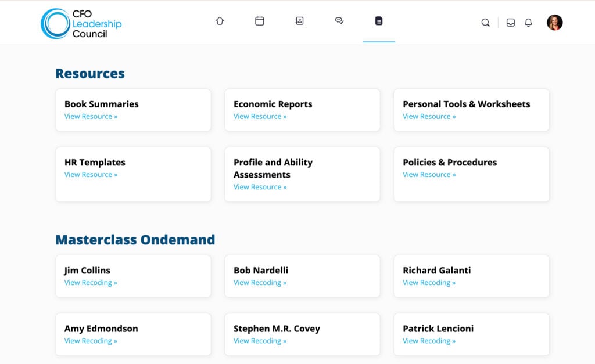Image resolution: width=595 pixels, height=364 pixels.
Task: Click View Resource under HR Templates
Action: tap(91, 174)
